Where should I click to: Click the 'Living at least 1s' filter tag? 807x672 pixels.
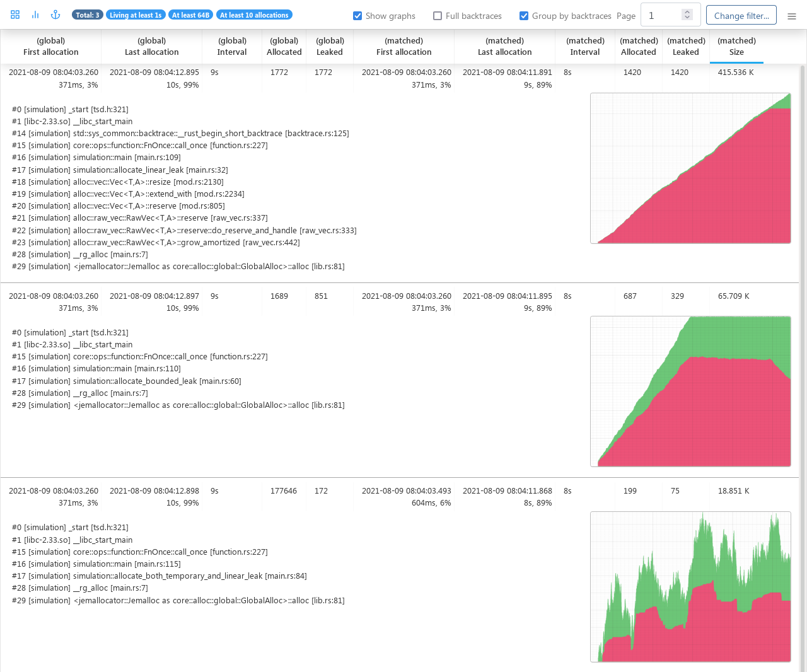pos(136,15)
